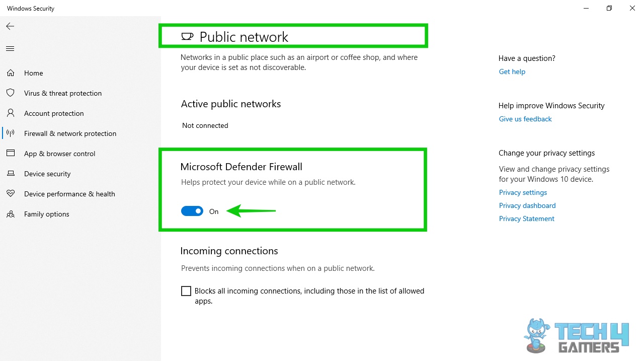Click the Device performance heart icon
The width and height of the screenshot is (644, 361).
pyautogui.click(x=10, y=194)
